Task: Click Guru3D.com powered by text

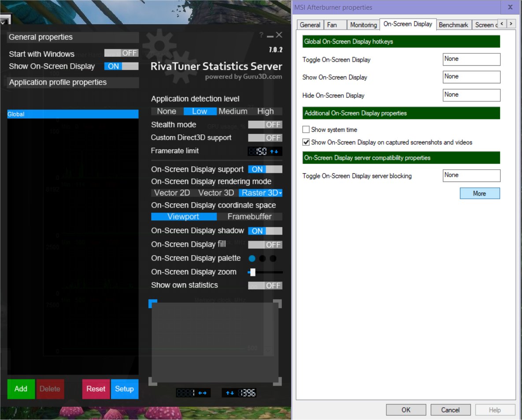Action: (243, 77)
